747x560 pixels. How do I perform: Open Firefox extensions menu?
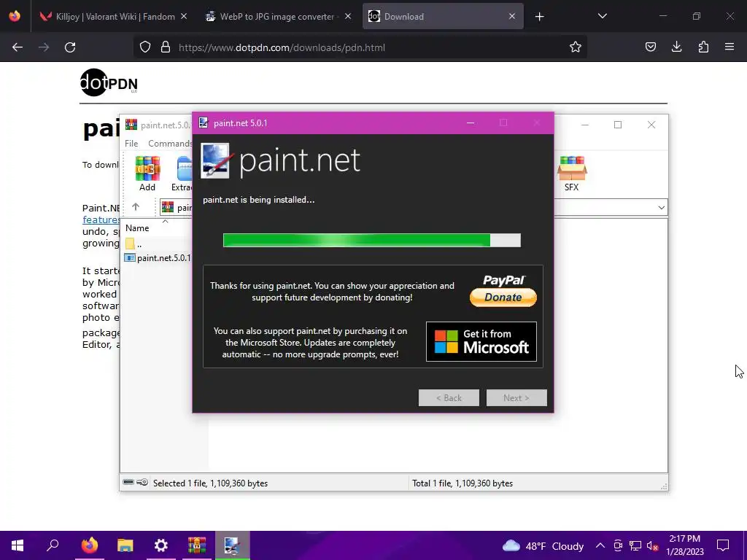pos(703,47)
